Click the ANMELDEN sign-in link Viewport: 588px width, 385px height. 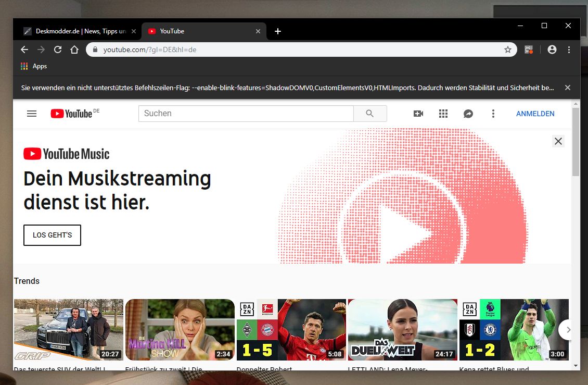535,114
